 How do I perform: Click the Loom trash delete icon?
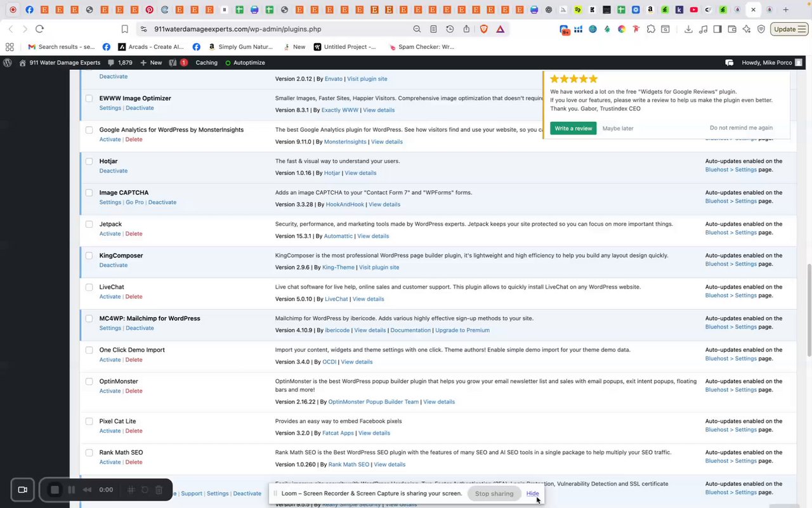click(x=159, y=490)
